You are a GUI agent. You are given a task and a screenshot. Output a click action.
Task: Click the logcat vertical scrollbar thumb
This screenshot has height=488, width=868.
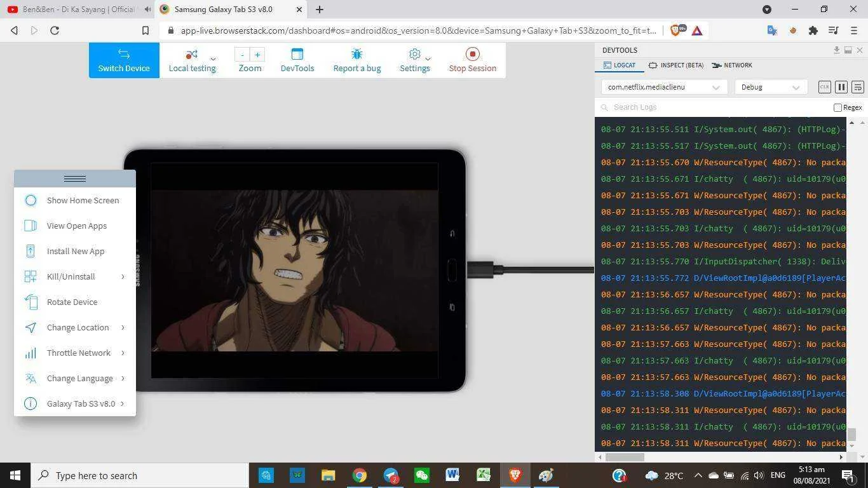(852, 435)
